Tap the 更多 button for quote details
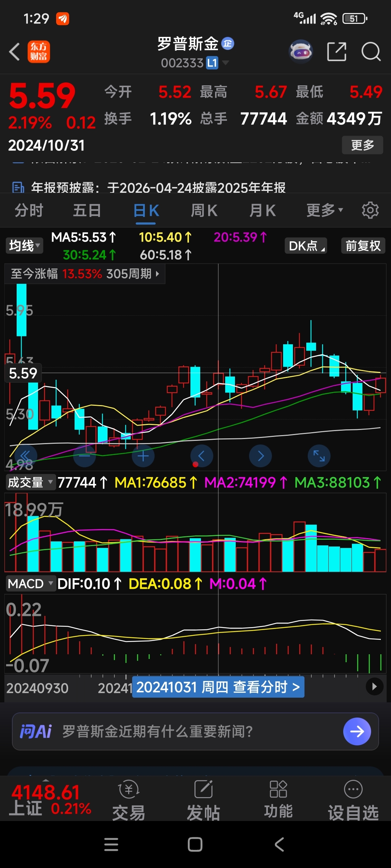 pyautogui.click(x=362, y=145)
